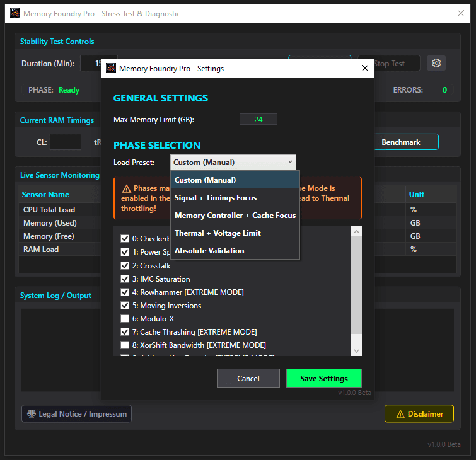This screenshot has height=460, width=476.
Task: Click the PHASE status Ready text
Action: pyautogui.click(x=69, y=90)
